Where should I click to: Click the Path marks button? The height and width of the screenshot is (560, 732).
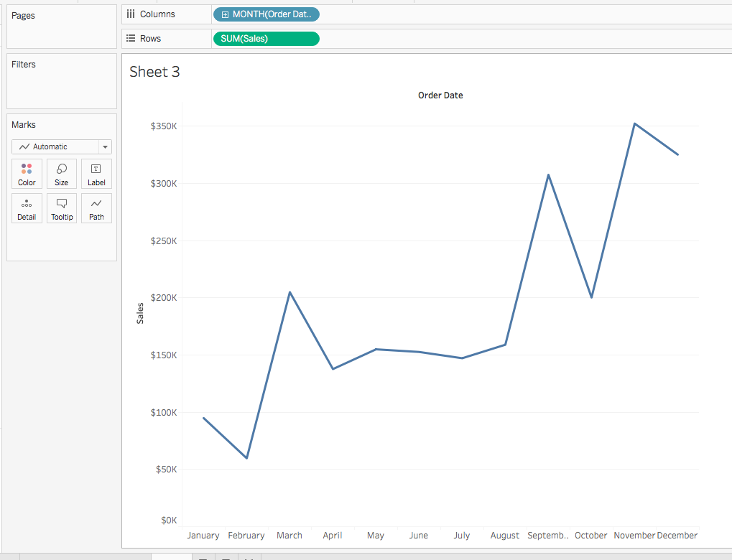pos(96,208)
